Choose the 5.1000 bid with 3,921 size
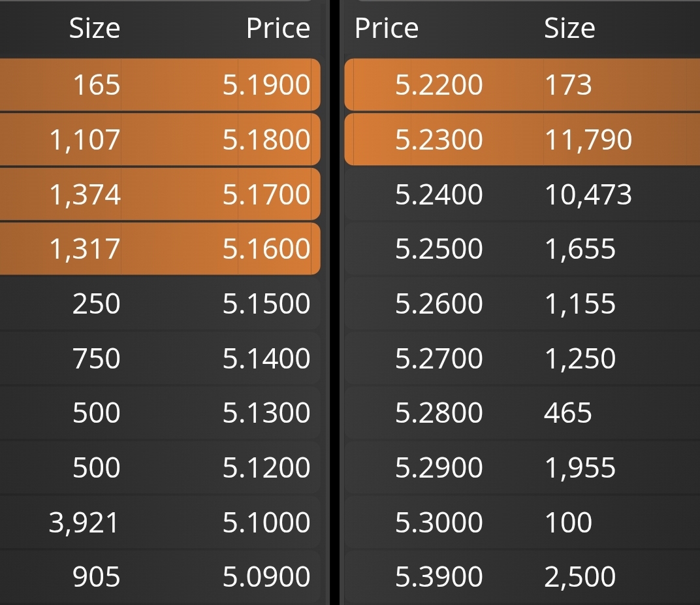This screenshot has width=700, height=605. (x=160, y=522)
